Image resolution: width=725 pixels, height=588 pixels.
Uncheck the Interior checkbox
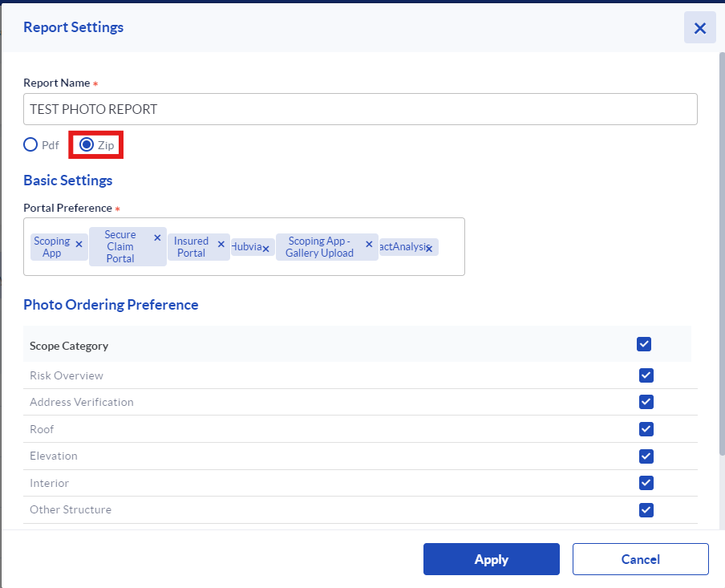pyautogui.click(x=646, y=483)
